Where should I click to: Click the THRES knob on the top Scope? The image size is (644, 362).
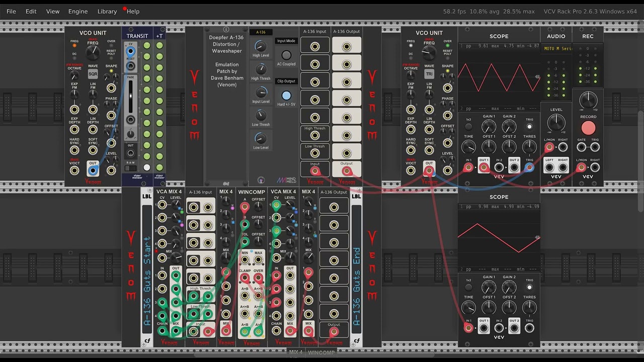pyautogui.click(x=529, y=147)
